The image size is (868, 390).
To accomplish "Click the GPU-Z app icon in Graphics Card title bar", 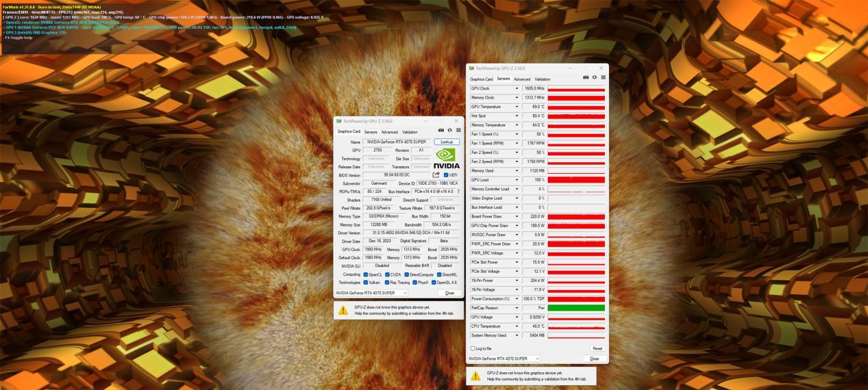I will click(339, 121).
